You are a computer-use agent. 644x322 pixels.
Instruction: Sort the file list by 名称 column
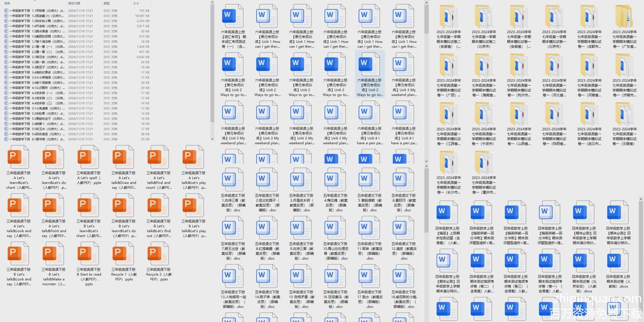[7, 3]
